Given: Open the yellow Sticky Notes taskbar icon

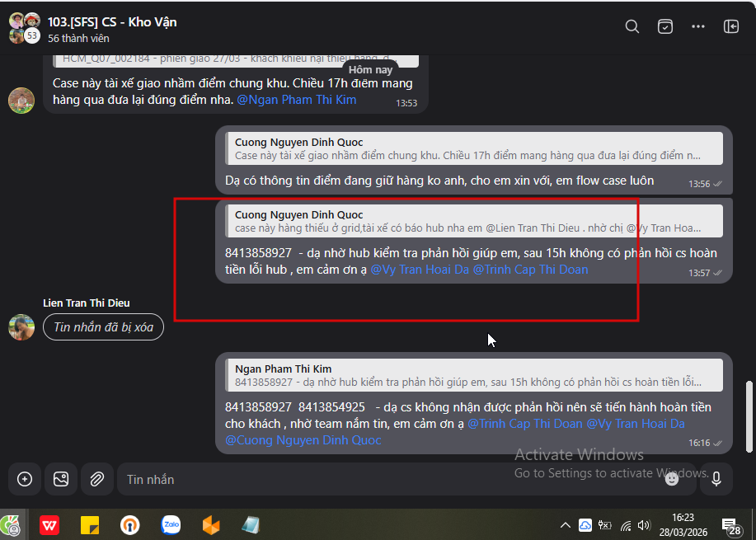Looking at the screenshot, I should click(x=90, y=525).
